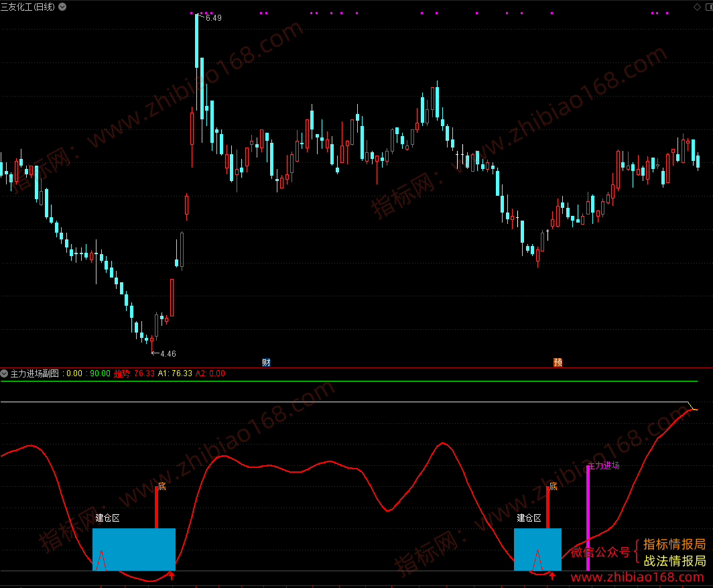Open the 财 financial marker on the chart
The image size is (713, 588).
pyautogui.click(x=267, y=363)
